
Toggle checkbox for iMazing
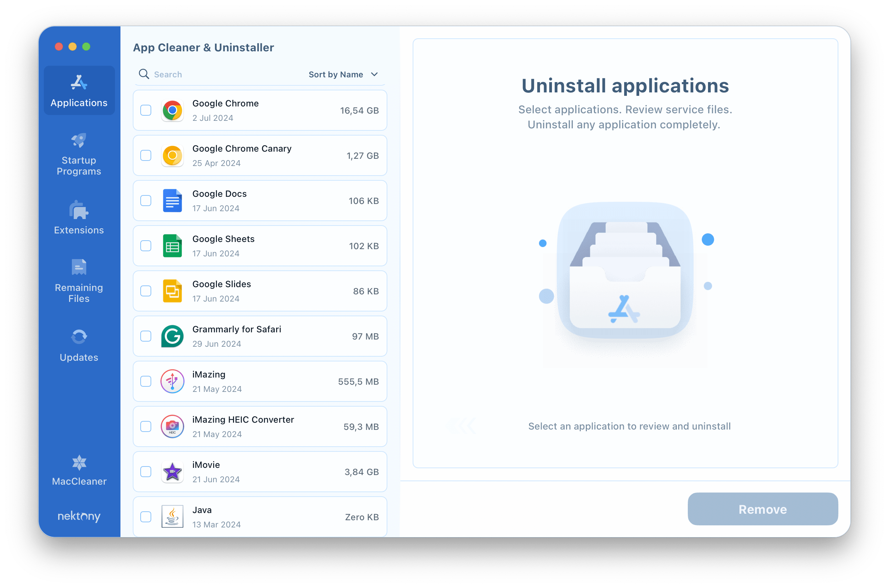146,381
